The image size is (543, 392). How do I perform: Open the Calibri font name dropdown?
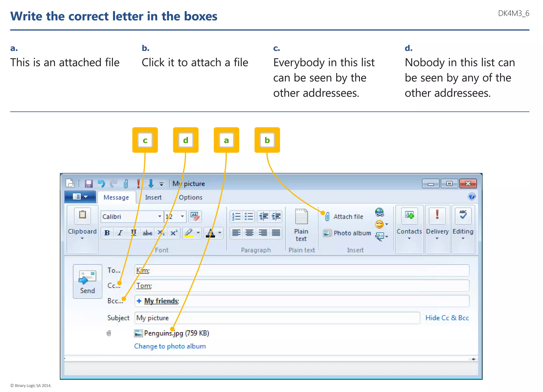point(160,216)
